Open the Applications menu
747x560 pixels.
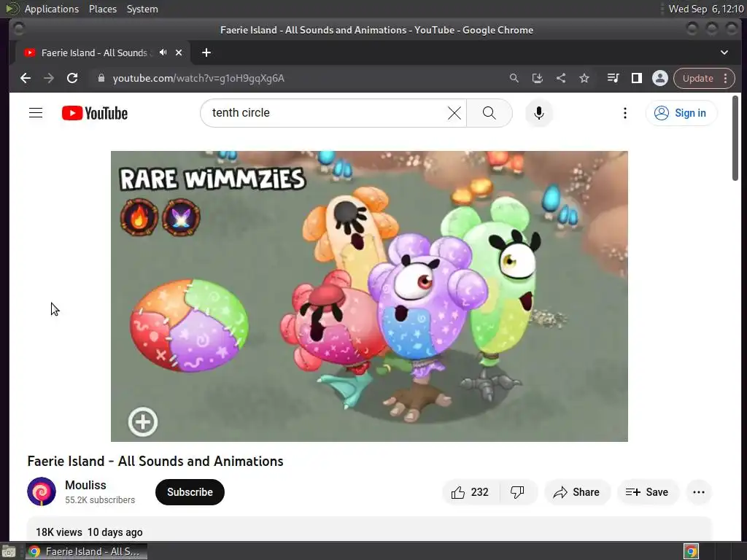52,9
